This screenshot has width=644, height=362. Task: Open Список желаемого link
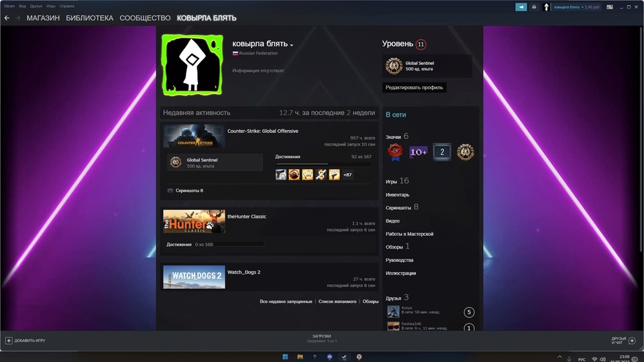[337, 302]
